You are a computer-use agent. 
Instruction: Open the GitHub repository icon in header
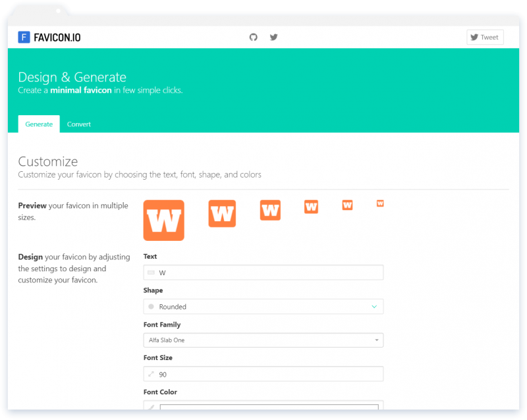253,38
